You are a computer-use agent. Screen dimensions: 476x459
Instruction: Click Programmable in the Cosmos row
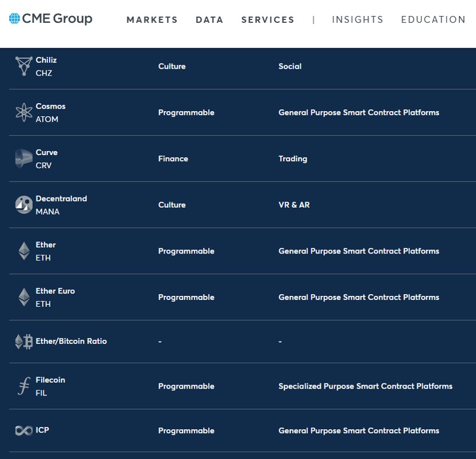pos(186,113)
